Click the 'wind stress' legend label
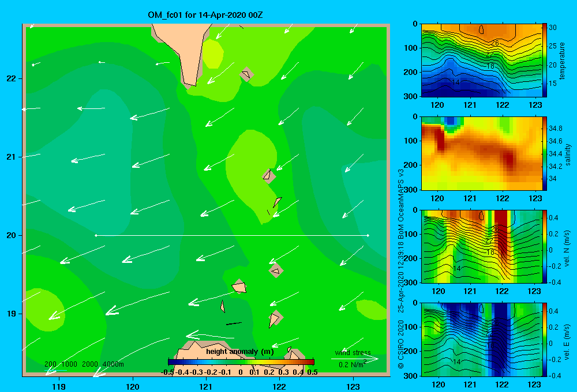This screenshot has width=577, height=392. point(353,353)
